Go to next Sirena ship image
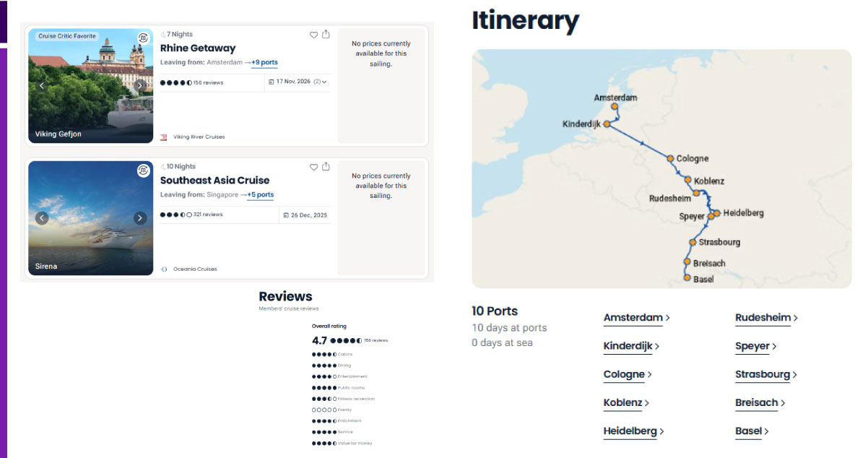The width and height of the screenshot is (868, 458). [140, 218]
